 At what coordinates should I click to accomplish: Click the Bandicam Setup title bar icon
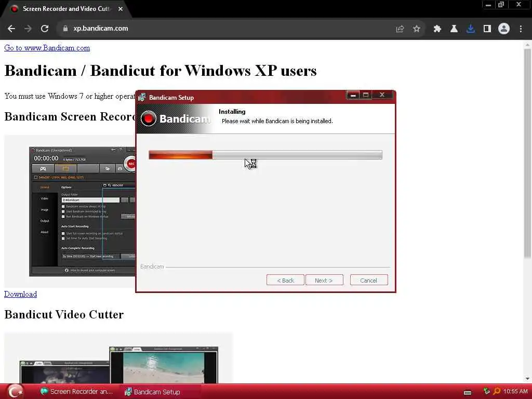point(142,97)
